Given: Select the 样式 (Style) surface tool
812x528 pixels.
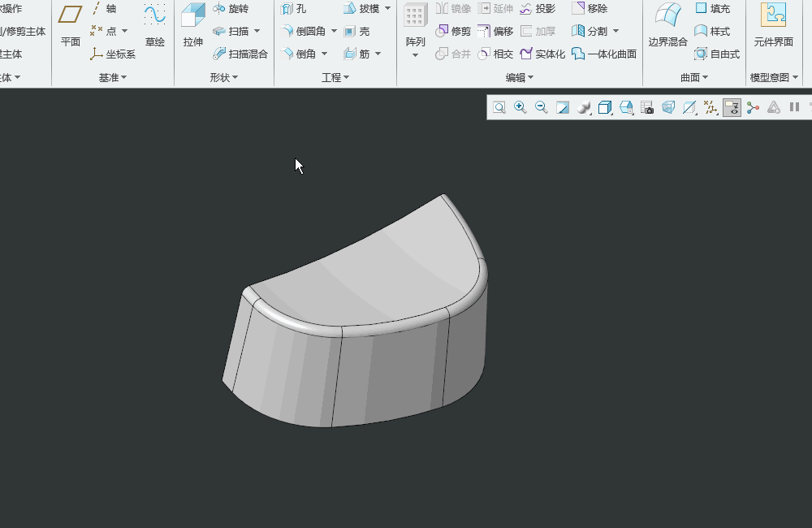Looking at the screenshot, I should pyautogui.click(x=713, y=31).
